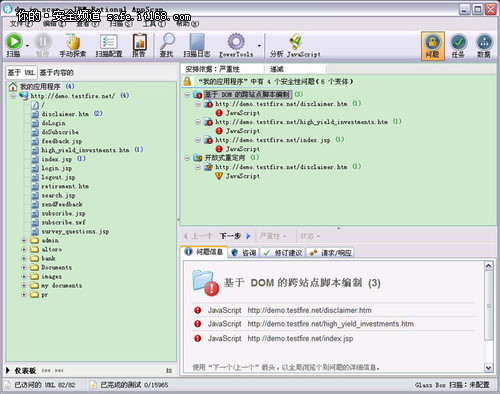The height and width of the screenshot is (394, 500).
Task: Switch to Data view button
Action: coord(484,46)
